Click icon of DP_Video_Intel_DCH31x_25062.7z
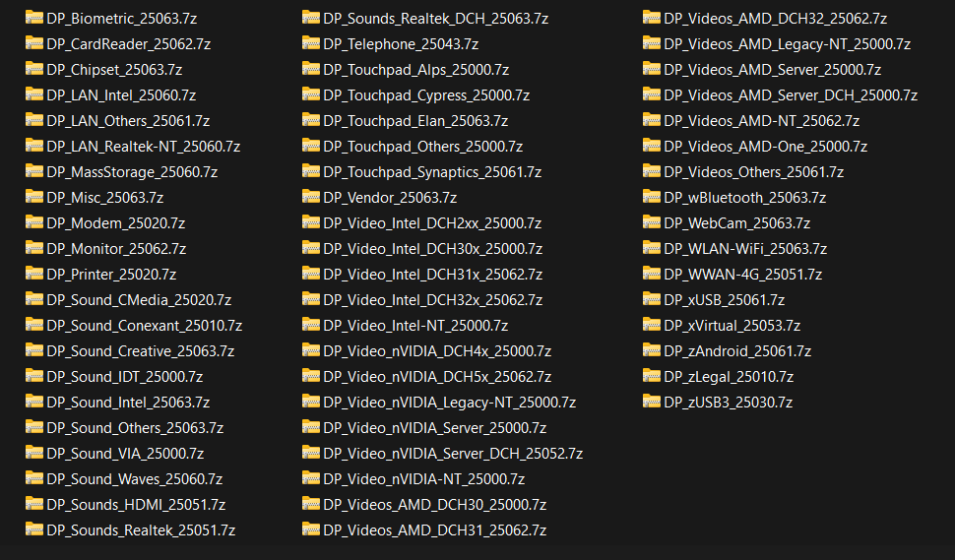Image resolution: width=955 pixels, height=560 pixels. click(x=310, y=273)
